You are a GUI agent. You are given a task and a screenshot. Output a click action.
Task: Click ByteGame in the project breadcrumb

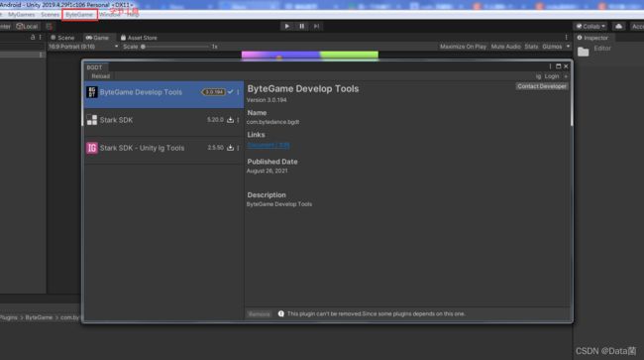point(39,317)
